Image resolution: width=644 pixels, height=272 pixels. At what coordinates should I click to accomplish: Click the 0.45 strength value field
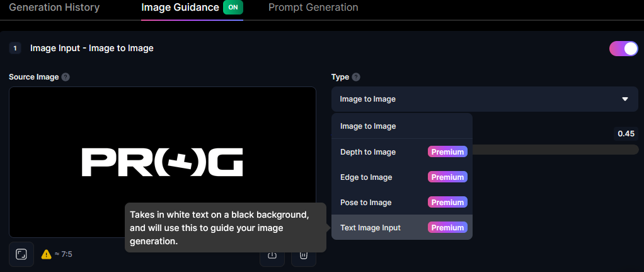626,134
